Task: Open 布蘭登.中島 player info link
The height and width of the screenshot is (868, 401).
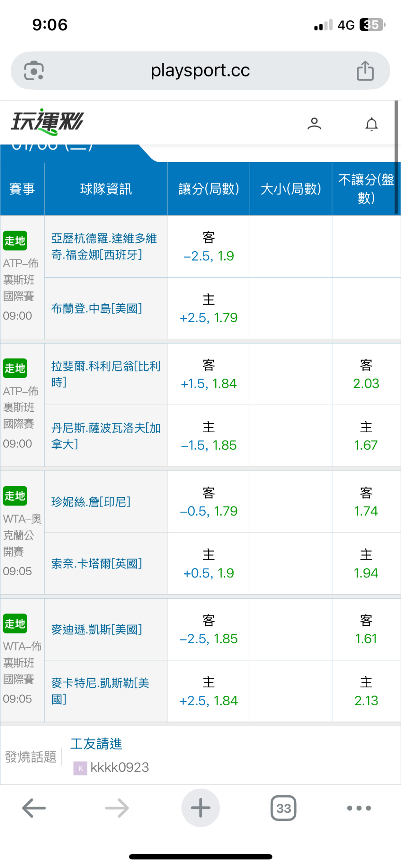Action: (97, 308)
